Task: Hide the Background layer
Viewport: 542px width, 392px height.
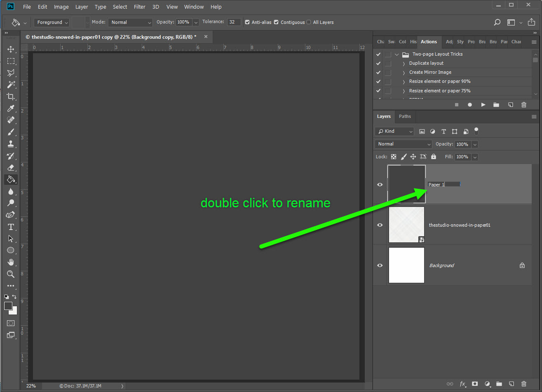Action: tap(380, 265)
